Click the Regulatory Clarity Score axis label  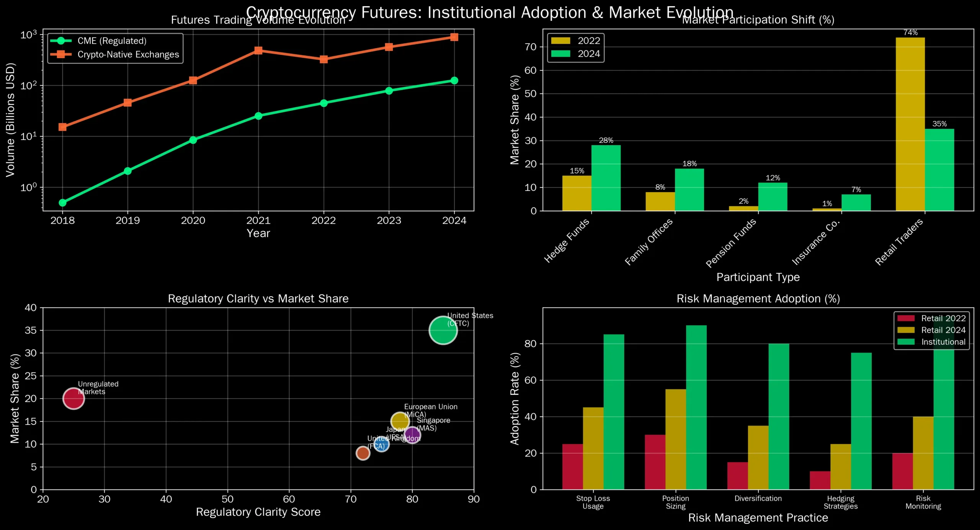[258, 512]
